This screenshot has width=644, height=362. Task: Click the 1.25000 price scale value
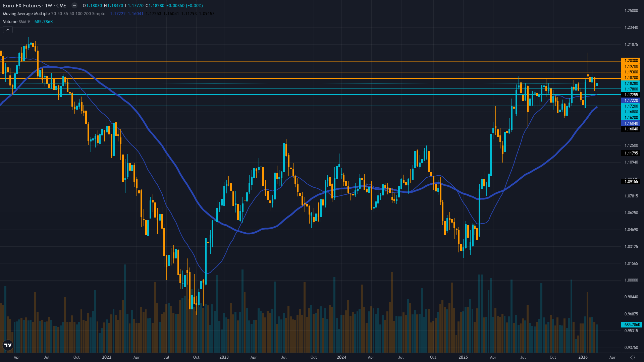click(631, 11)
